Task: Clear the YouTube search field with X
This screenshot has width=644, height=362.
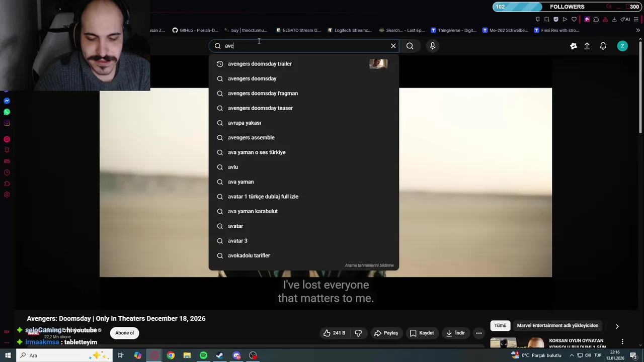Action: pos(393,46)
